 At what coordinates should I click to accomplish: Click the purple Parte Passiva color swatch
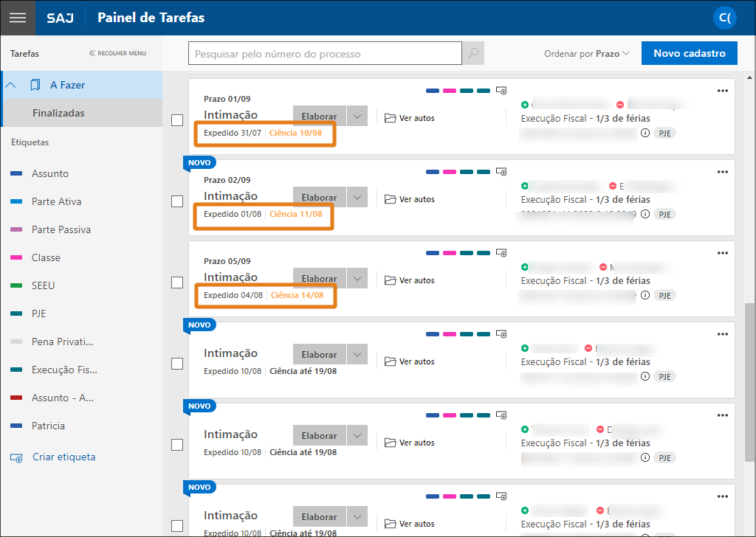coord(16,229)
